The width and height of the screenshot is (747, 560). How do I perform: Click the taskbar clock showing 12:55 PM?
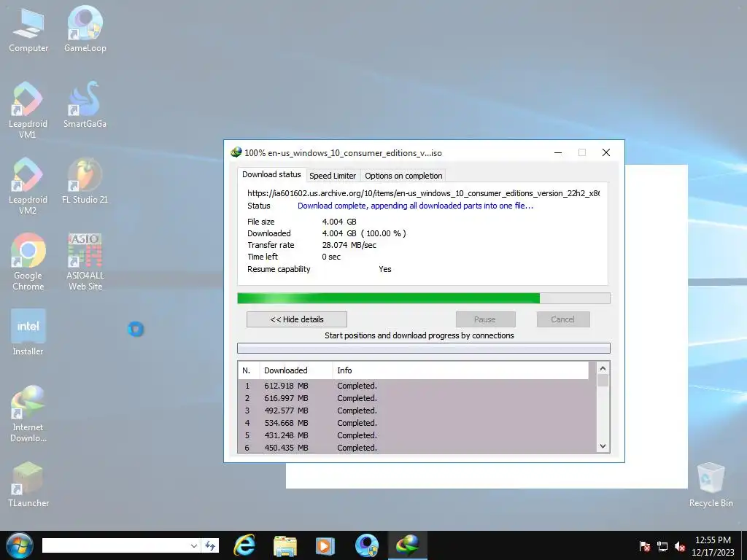coord(713,546)
